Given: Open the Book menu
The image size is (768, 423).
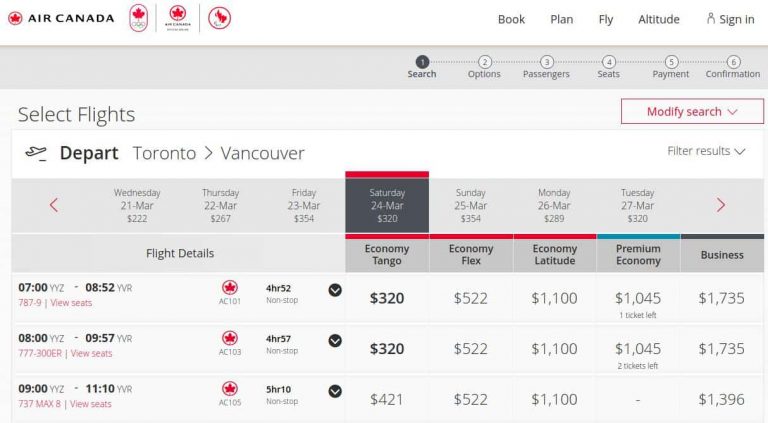Looking at the screenshot, I should coord(511,19).
